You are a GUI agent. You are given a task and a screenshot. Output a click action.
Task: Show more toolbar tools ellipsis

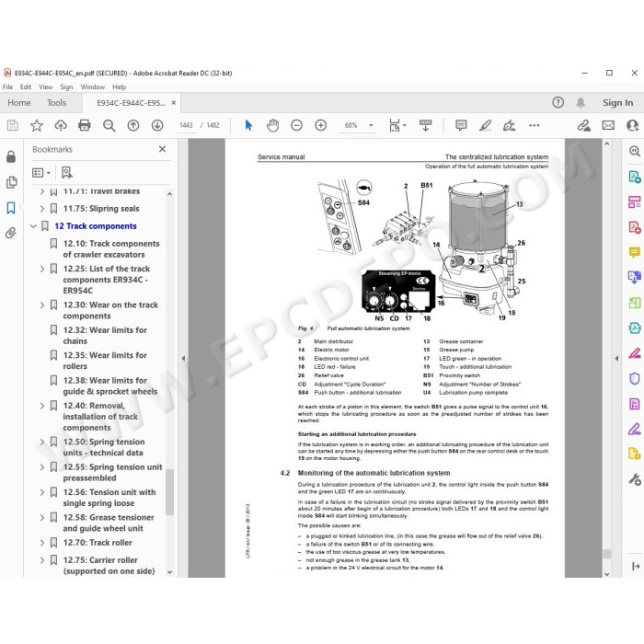(534, 125)
